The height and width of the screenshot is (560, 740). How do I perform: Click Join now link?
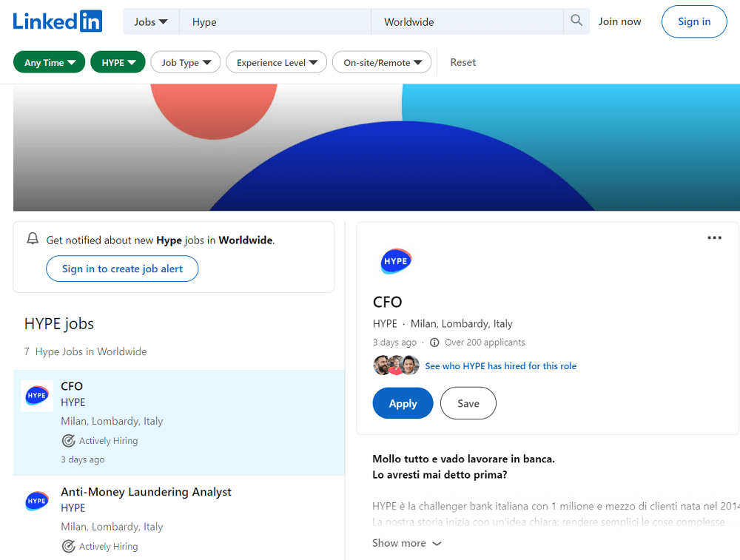coord(619,21)
